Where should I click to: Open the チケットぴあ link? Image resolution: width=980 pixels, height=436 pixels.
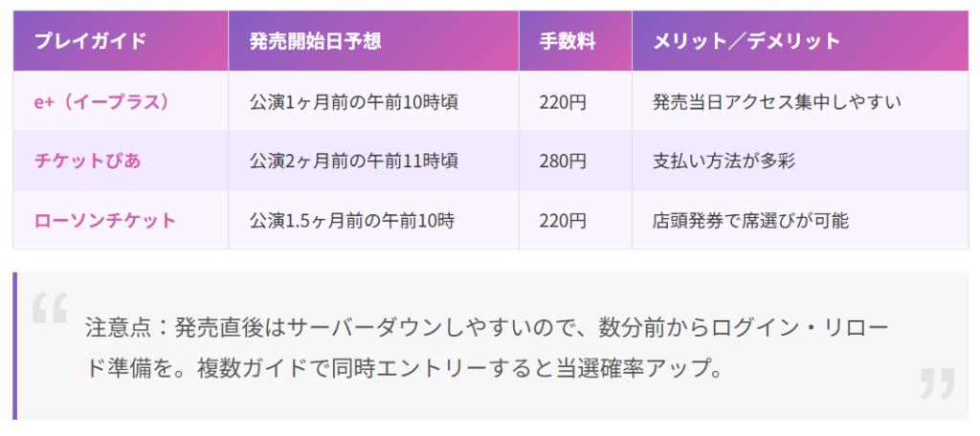[x=87, y=161]
